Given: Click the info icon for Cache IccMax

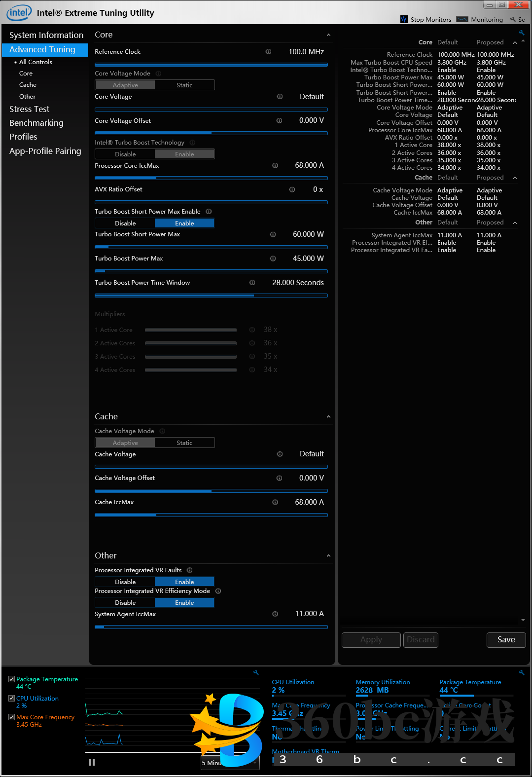Looking at the screenshot, I should pyautogui.click(x=275, y=502).
